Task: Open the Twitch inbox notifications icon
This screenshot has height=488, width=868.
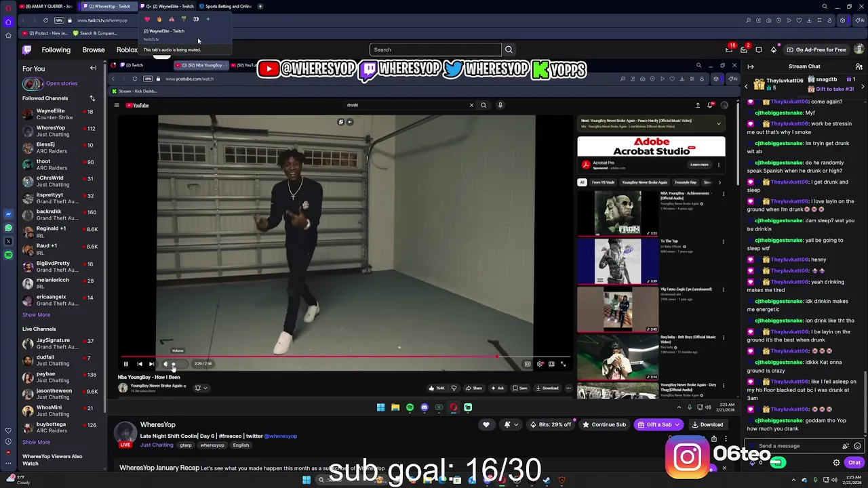Action: click(x=744, y=49)
